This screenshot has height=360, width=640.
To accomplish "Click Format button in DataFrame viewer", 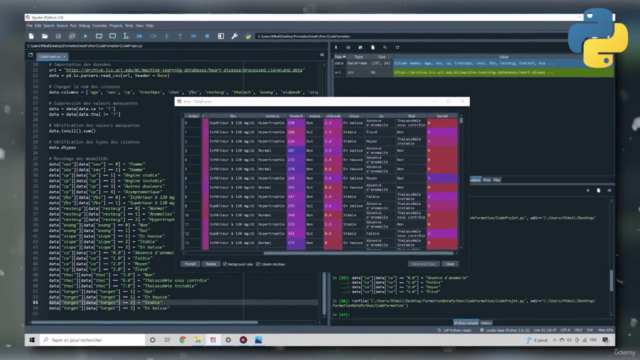I will tap(190, 264).
